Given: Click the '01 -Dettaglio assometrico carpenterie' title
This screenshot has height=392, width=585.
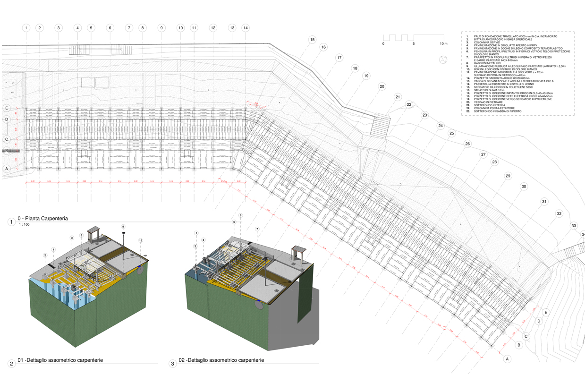Looking at the screenshot, I should [x=60, y=360].
